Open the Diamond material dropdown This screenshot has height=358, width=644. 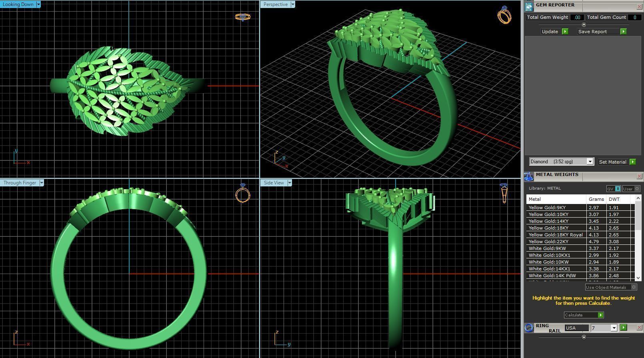[590, 162]
